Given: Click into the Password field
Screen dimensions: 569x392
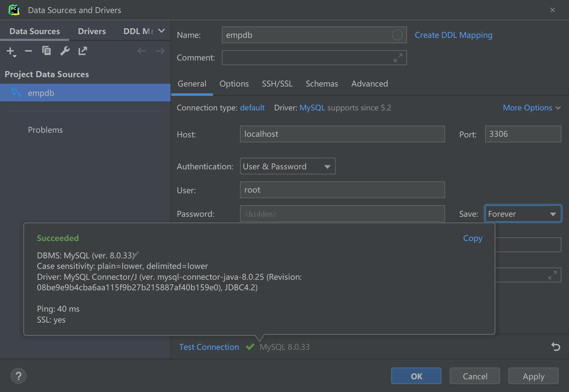Looking at the screenshot, I should (342, 214).
